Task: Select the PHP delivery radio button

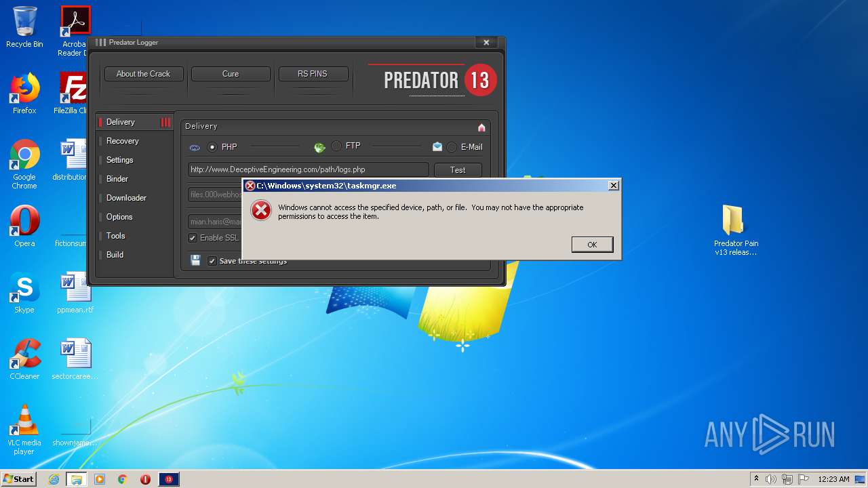Action: pyautogui.click(x=212, y=147)
